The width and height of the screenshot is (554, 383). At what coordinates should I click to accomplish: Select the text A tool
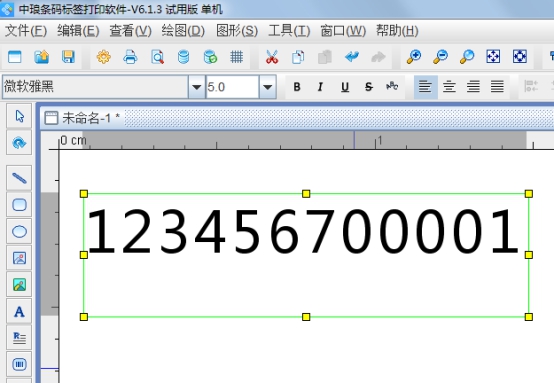click(19, 311)
